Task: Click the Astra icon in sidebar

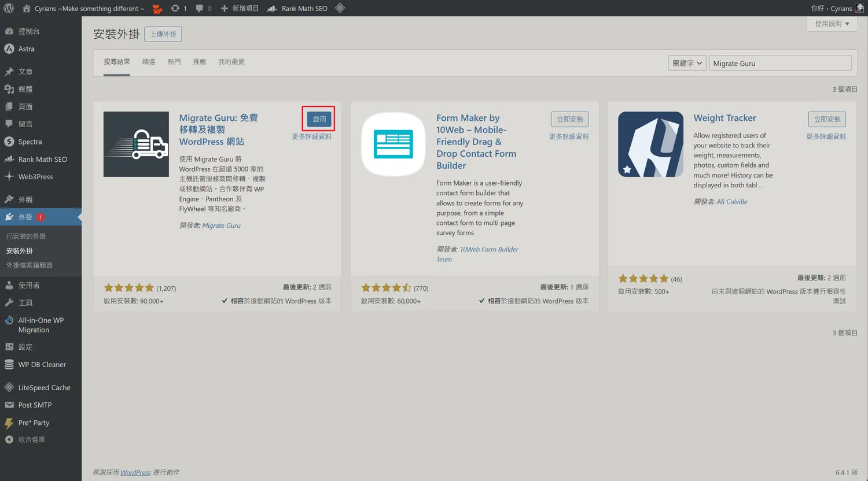Action: click(9, 49)
